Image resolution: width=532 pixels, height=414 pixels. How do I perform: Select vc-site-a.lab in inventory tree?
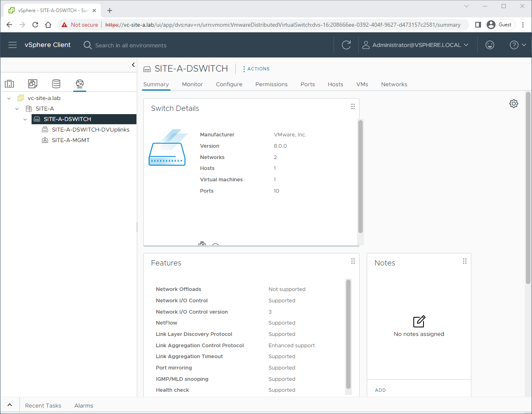(x=44, y=98)
